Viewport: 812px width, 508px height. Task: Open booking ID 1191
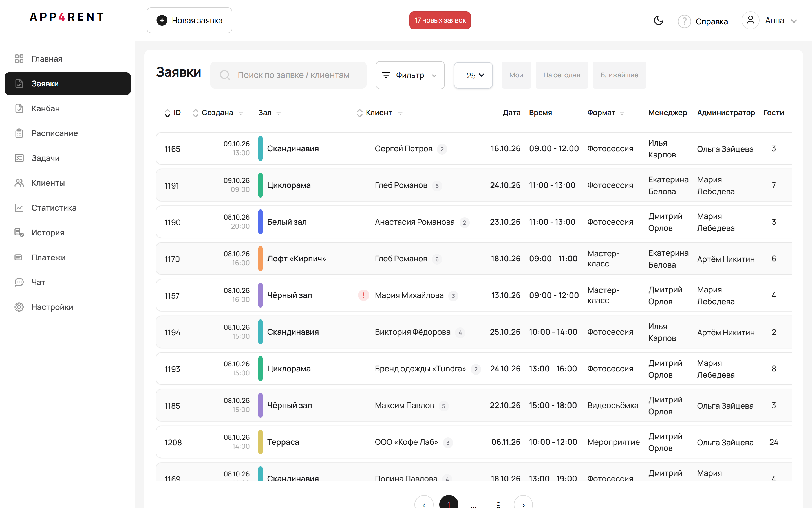(x=172, y=185)
